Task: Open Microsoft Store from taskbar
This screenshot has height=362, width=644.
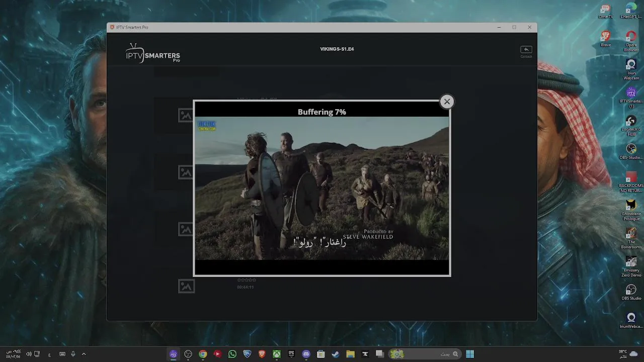Action: (x=320, y=354)
